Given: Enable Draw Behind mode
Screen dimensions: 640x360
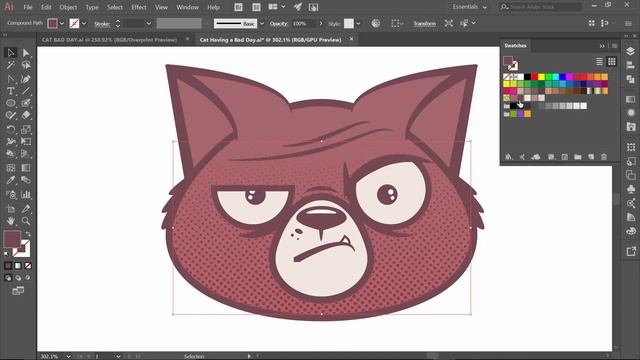Looking at the screenshot, I should [x=18, y=278].
